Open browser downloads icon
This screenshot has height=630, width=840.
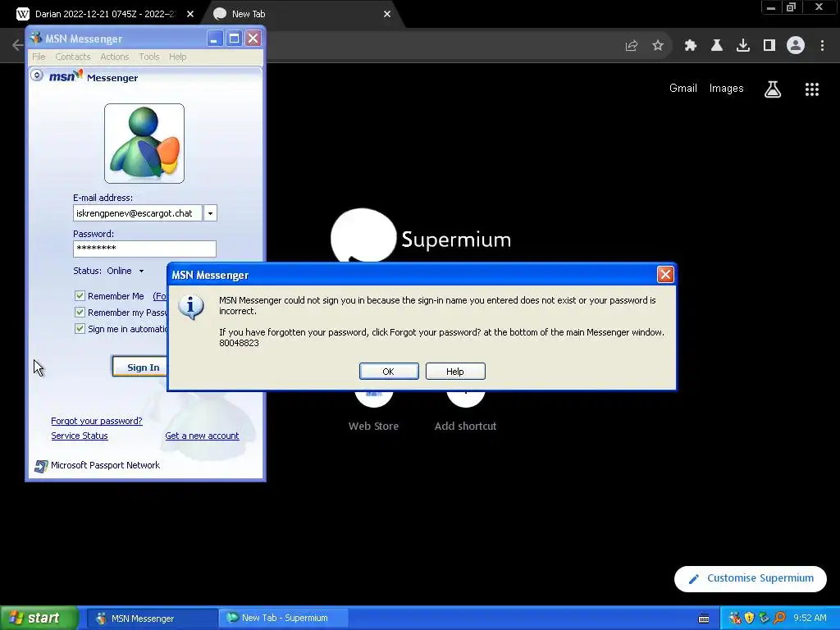(743, 46)
